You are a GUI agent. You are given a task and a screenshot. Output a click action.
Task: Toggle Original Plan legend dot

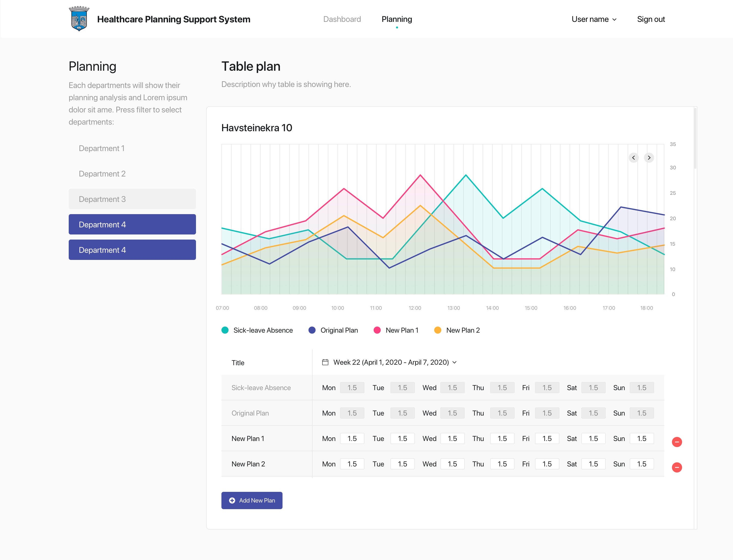[x=312, y=330]
